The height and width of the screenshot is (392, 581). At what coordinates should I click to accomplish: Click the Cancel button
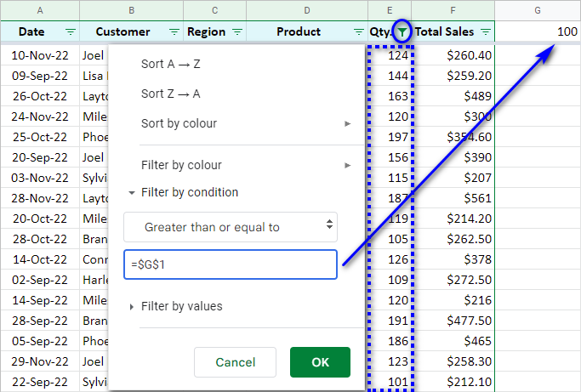point(236,362)
